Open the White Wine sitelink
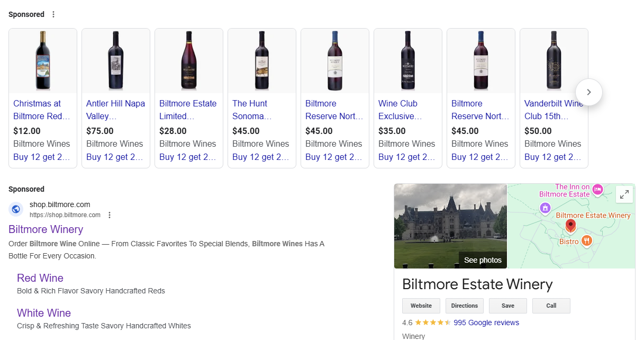 (x=44, y=313)
